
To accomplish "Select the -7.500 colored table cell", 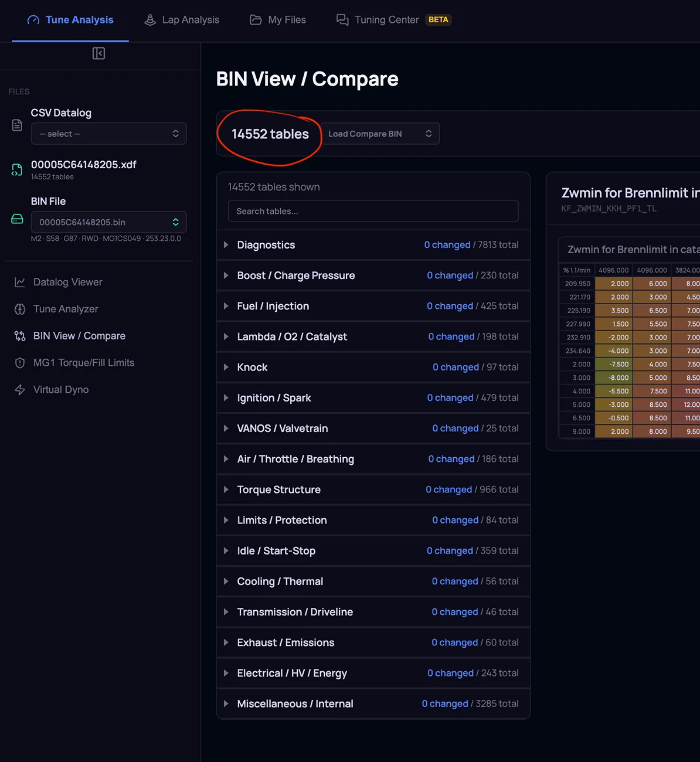I will pyautogui.click(x=614, y=364).
